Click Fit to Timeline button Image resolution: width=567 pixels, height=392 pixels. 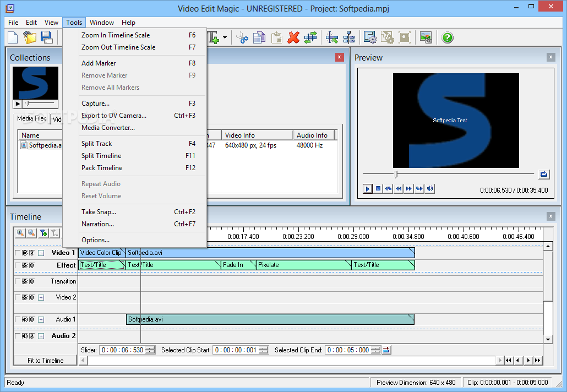46,361
